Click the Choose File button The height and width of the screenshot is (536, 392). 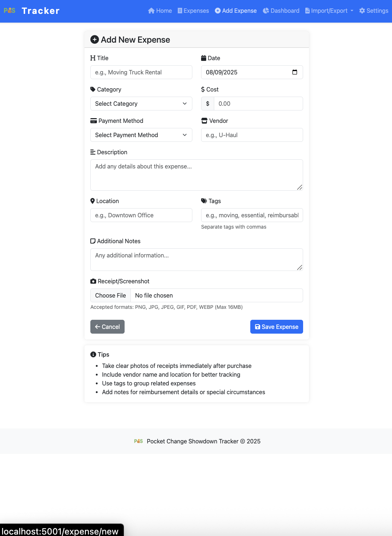coord(110,295)
